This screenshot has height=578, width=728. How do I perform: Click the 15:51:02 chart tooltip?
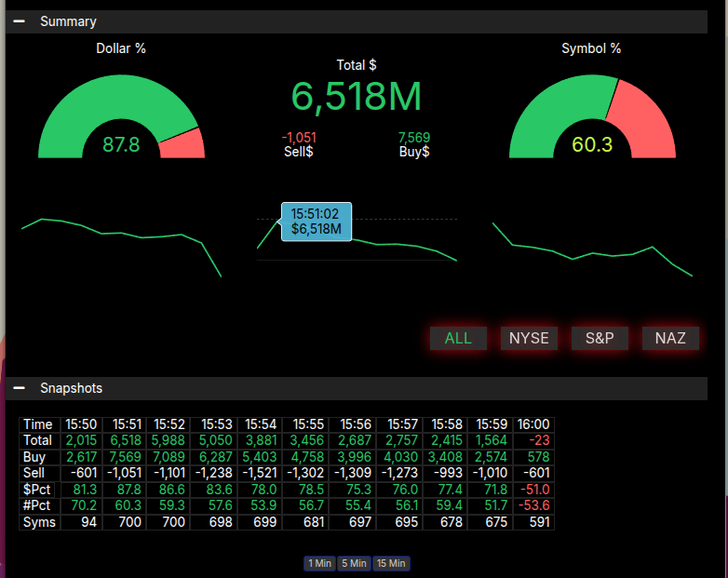(x=317, y=222)
